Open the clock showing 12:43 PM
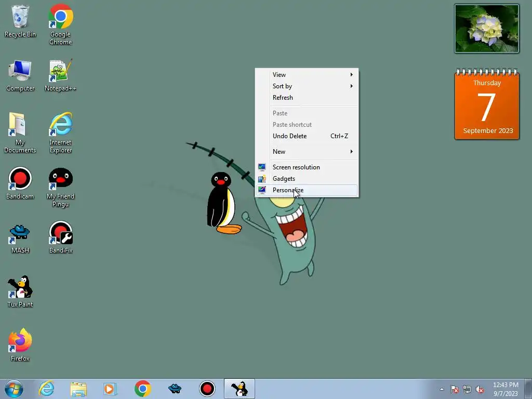The width and height of the screenshot is (532, 399). pyautogui.click(x=506, y=389)
